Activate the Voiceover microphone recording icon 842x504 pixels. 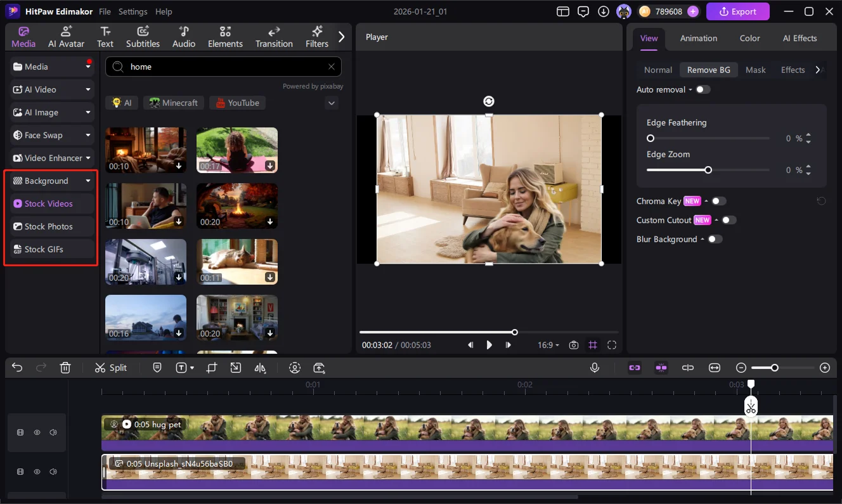pyautogui.click(x=595, y=367)
